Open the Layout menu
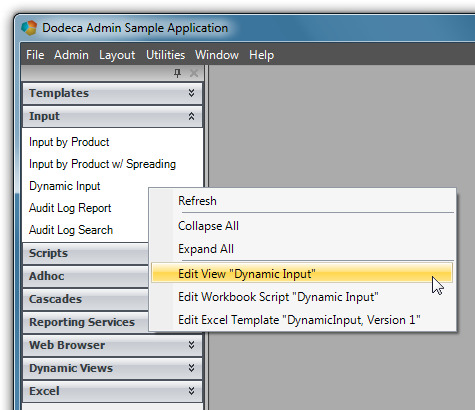The width and height of the screenshot is (475, 410). (117, 55)
